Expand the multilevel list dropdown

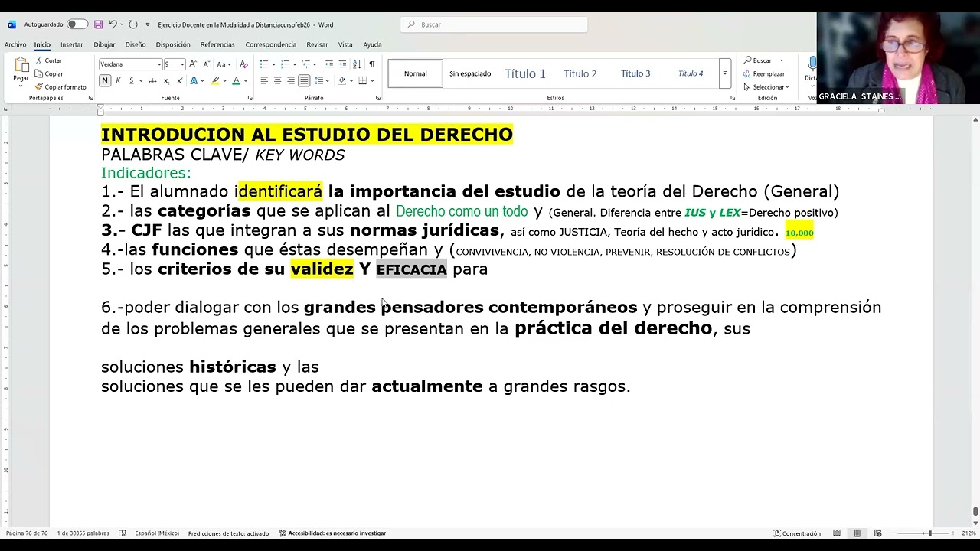pos(315,64)
